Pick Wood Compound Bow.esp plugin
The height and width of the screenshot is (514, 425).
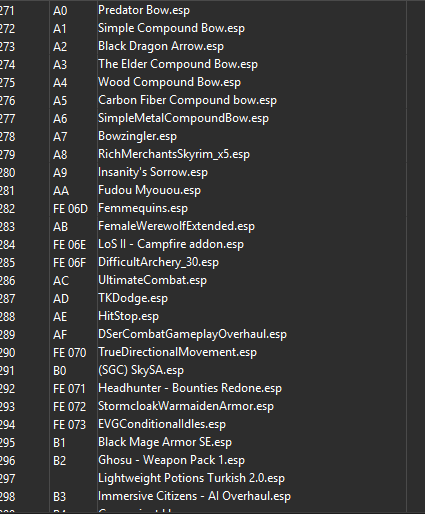[169, 82]
